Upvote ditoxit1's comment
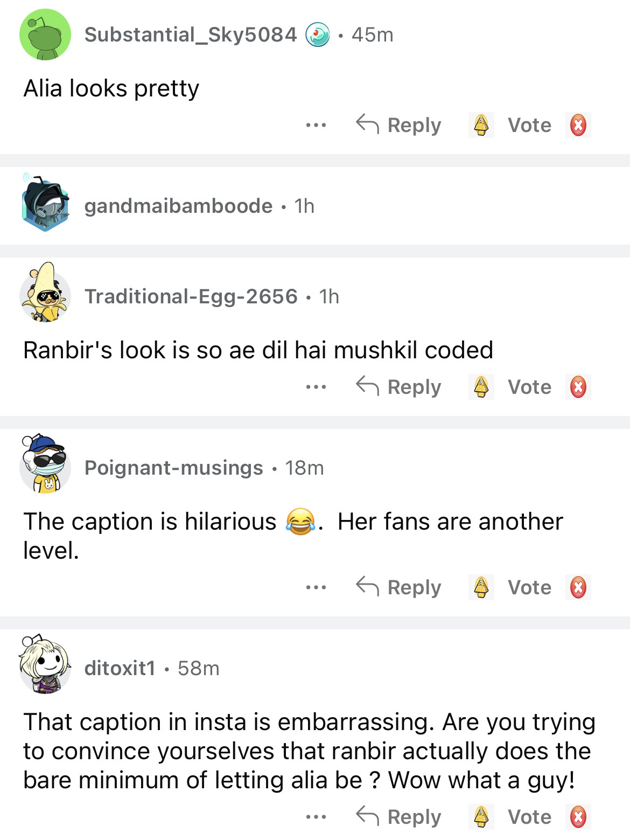The image size is (630, 840). tap(481, 817)
